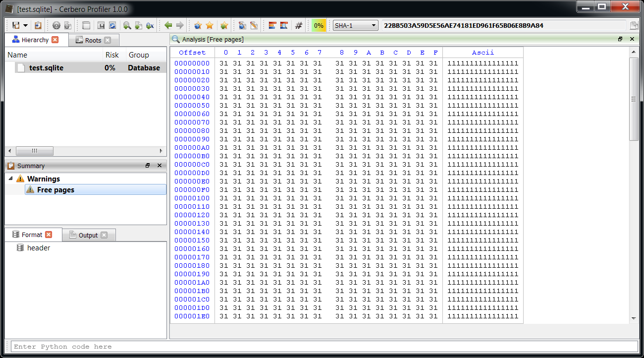
Task: Sort by the Group column header
Action: 147,55
